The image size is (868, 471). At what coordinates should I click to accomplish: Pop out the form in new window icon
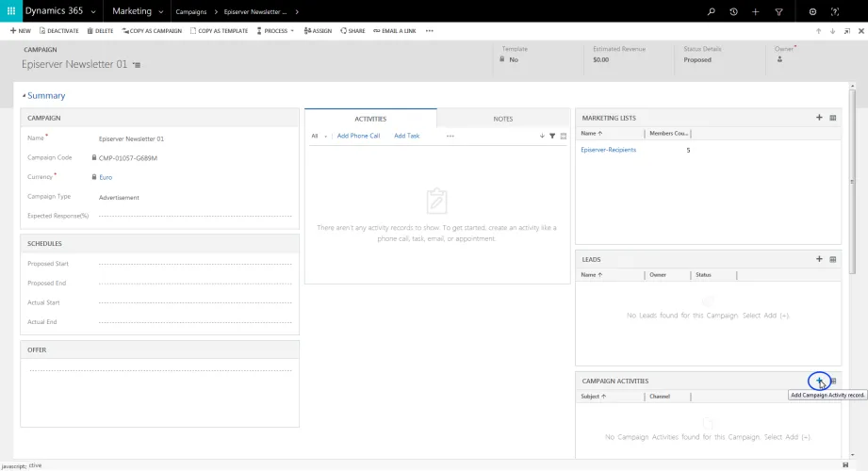pos(847,31)
